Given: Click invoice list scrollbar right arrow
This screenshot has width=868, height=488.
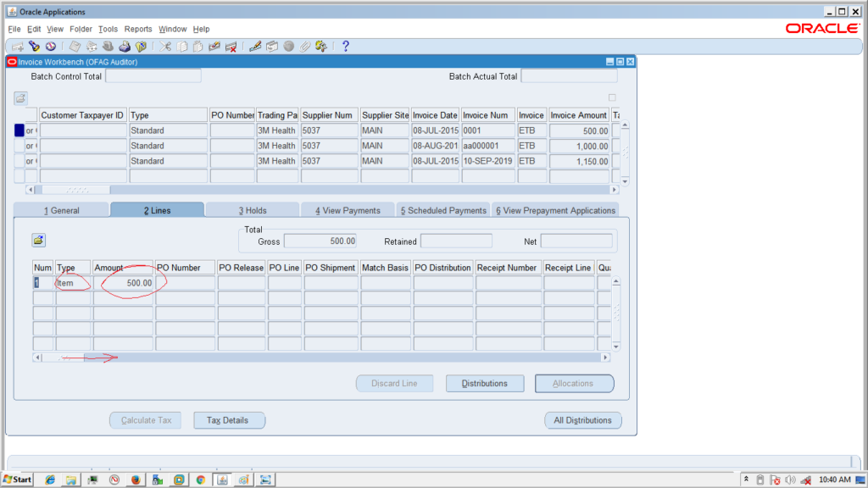Looking at the screenshot, I should pos(614,190).
